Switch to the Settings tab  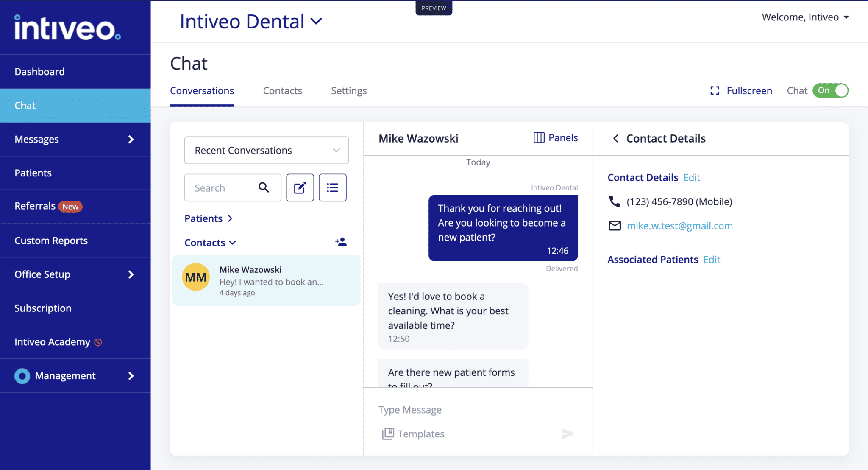(x=348, y=91)
